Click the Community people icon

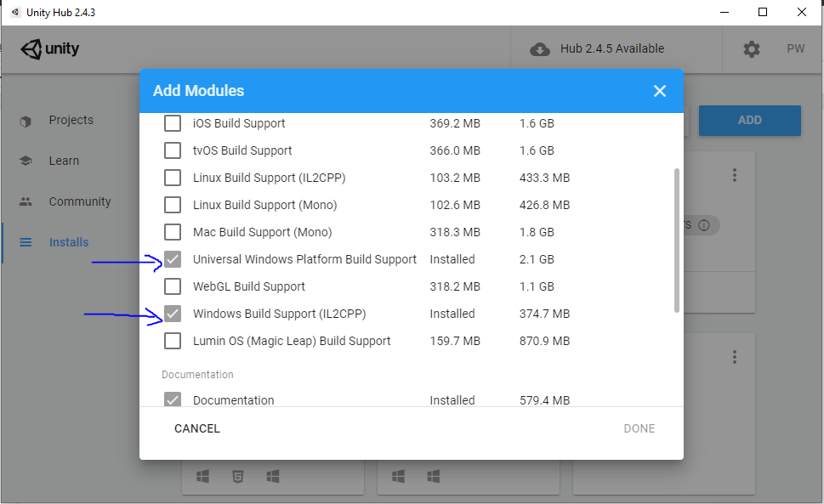pyautogui.click(x=26, y=201)
